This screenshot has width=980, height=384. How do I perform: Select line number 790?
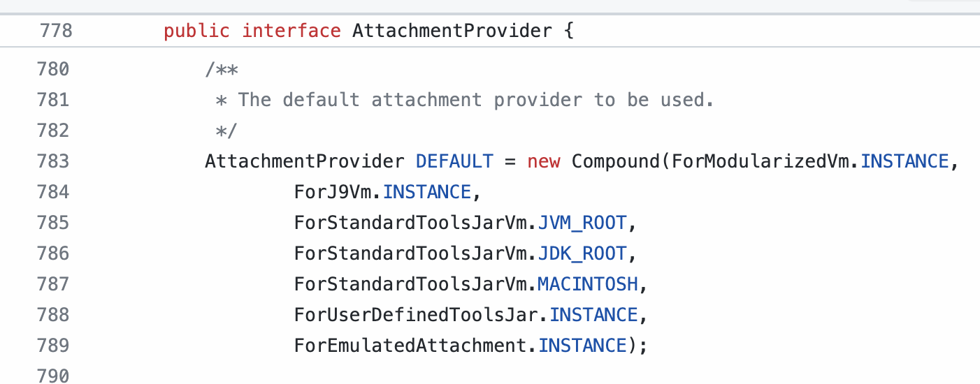[x=53, y=376]
